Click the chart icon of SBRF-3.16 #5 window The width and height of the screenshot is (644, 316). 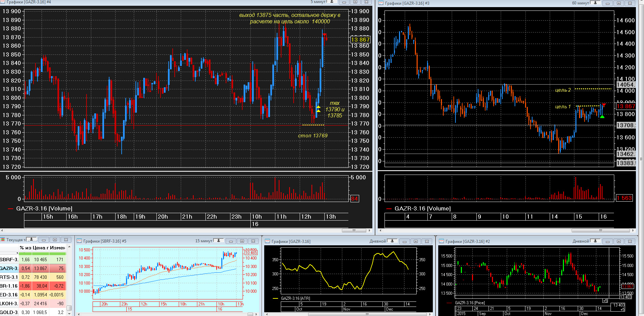tap(79, 241)
